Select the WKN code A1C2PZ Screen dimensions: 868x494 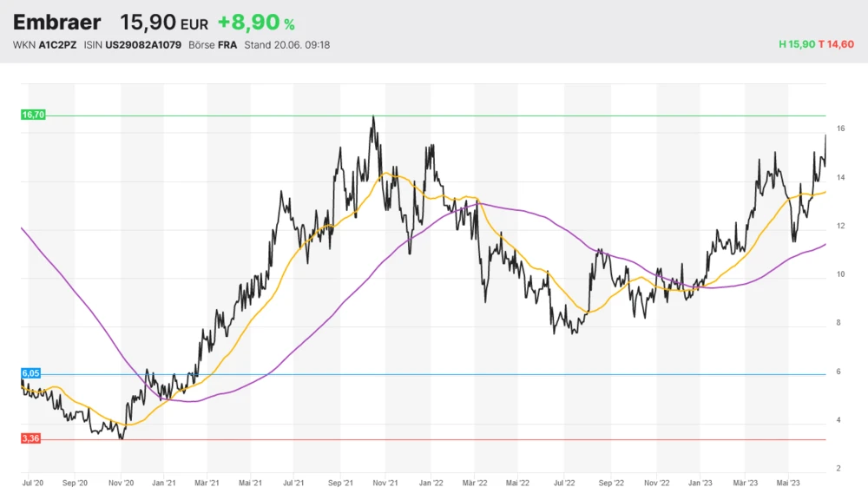tap(58, 45)
